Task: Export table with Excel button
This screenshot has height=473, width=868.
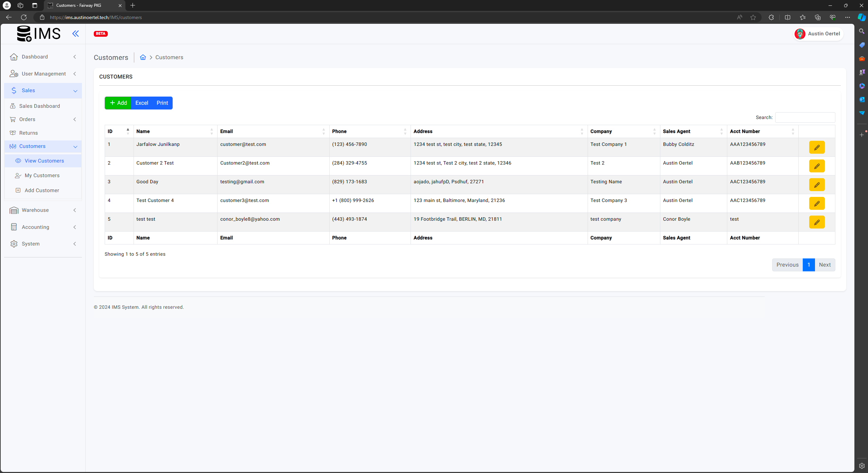Action: coord(141,103)
